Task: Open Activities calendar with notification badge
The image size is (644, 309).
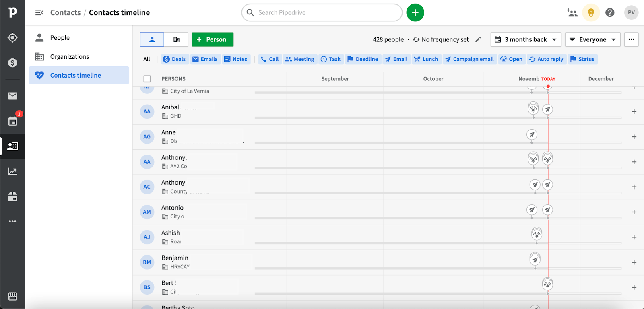Action: [12, 121]
